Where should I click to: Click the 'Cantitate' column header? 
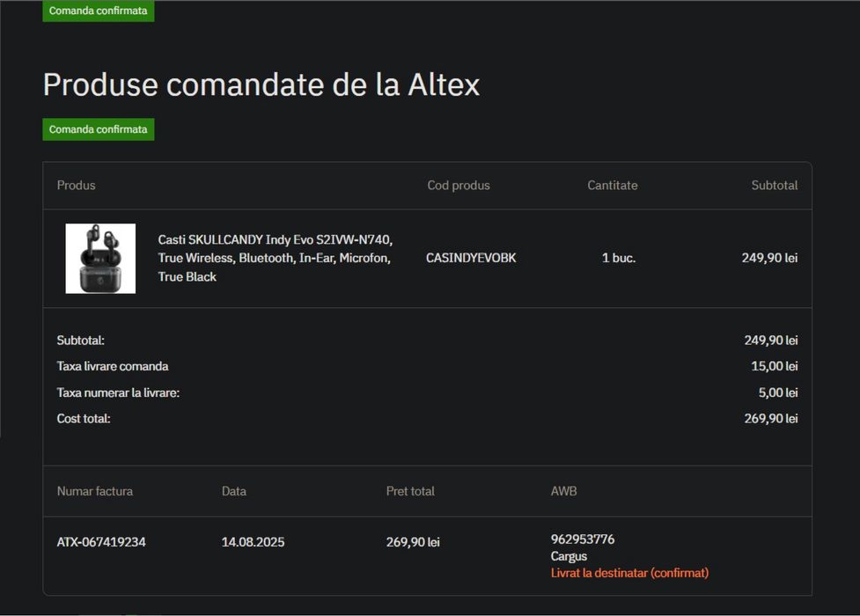(613, 186)
